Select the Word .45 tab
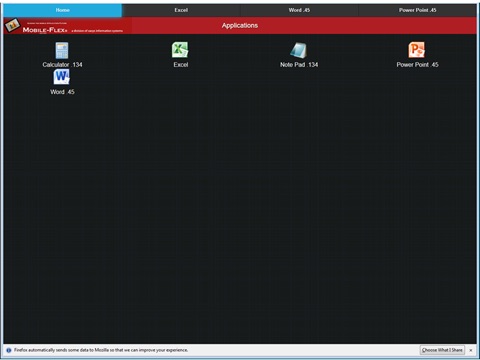This screenshot has width=480, height=360. 299,10
